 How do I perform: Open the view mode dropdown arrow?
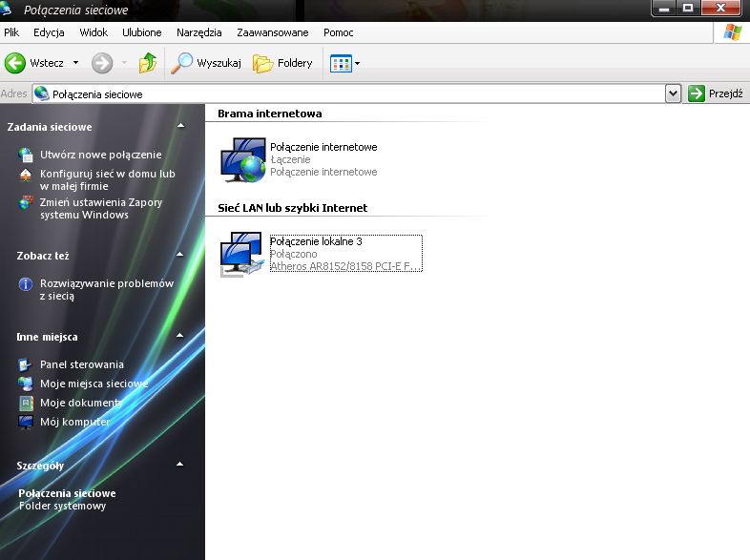point(357,63)
